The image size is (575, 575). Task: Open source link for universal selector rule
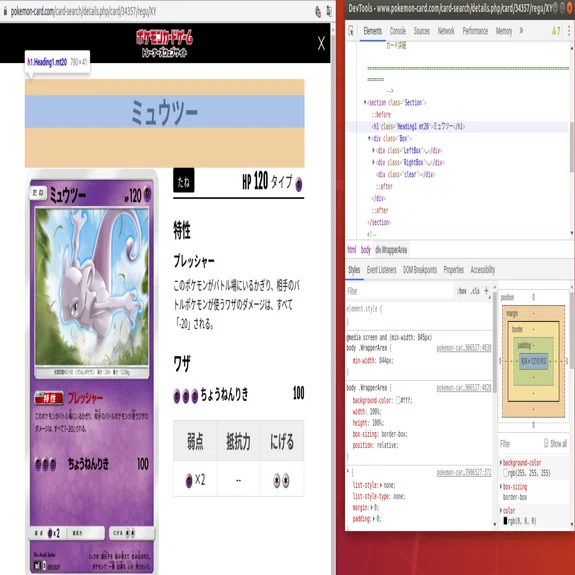click(x=464, y=473)
